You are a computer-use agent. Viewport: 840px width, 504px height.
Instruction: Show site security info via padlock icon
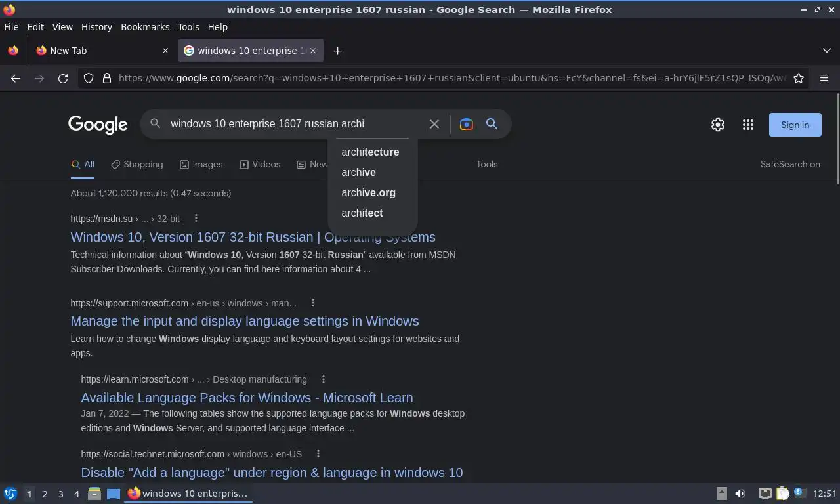pos(107,78)
